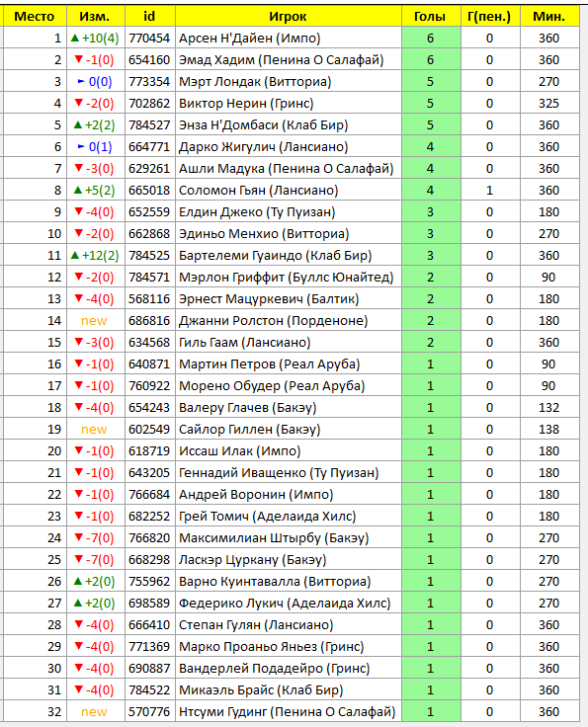Select player Эдиньо Менхио (Витториа)
Viewport: 588px width, 727px height.
click(264, 234)
